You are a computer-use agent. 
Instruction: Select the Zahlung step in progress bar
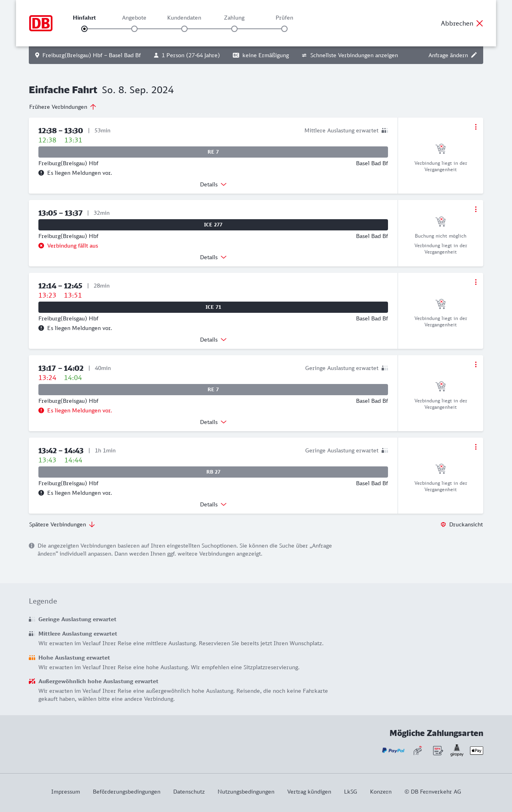pyautogui.click(x=234, y=28)
